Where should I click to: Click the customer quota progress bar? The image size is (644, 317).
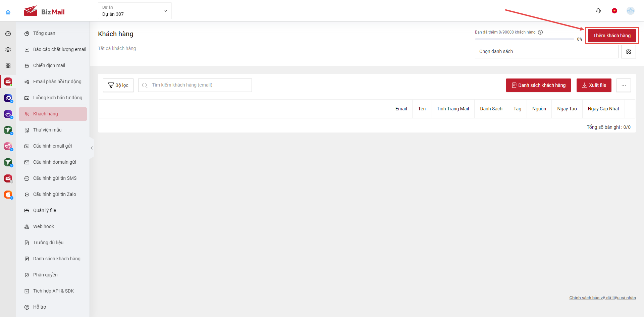point(525,39)
